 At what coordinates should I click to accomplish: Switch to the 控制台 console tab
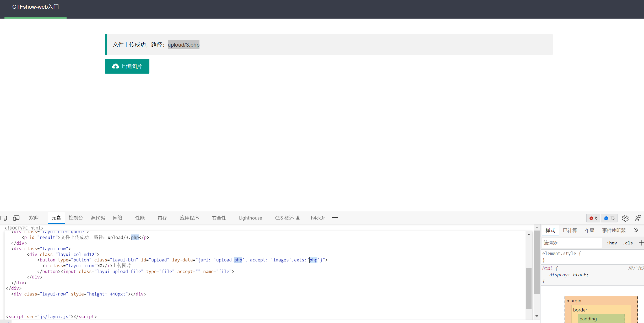76,218
